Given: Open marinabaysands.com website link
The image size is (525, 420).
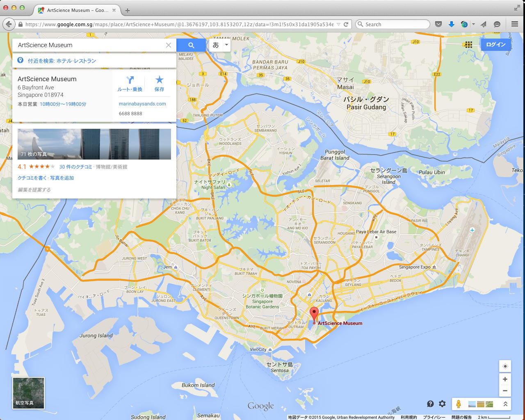Looking at the screenshot, I should click(x=142, y=104).
